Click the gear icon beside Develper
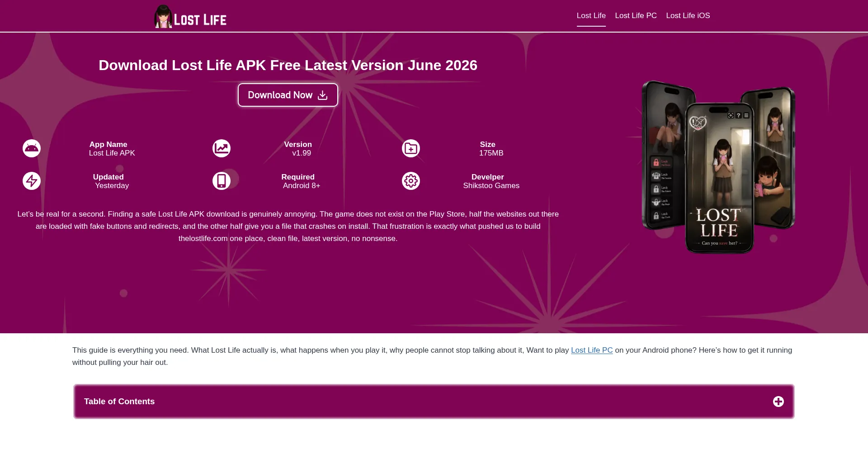Viewport: 868px width, 449px height. pyautogui.click(x=411, y=181)
